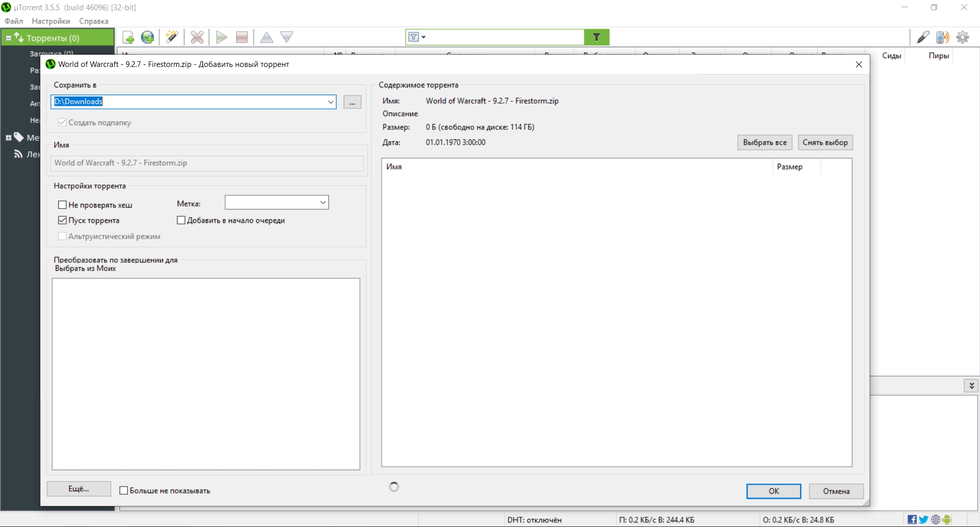Toggle 'Создать подпапку' checkbox

(62, 123)
